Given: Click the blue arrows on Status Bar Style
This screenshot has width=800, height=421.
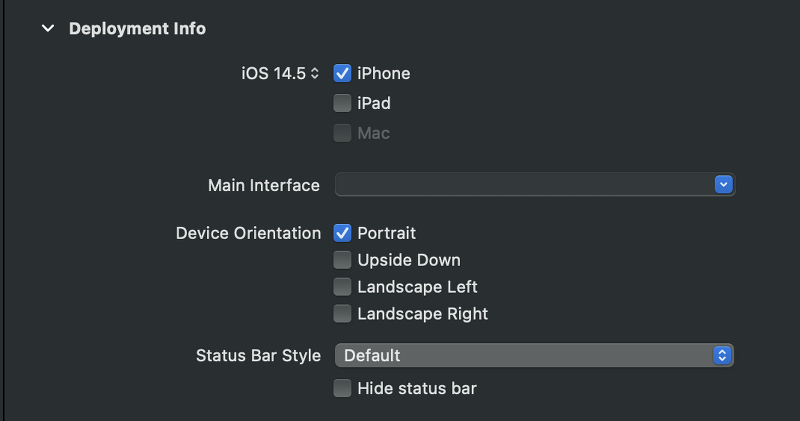Looking at the screenshot, I should tap(723, 355).
